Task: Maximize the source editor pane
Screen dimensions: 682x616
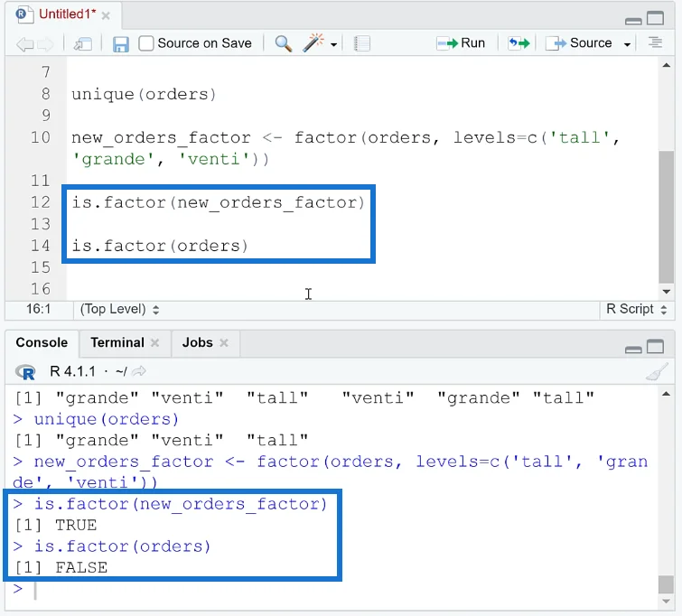Action: click(x=655, y=18)
